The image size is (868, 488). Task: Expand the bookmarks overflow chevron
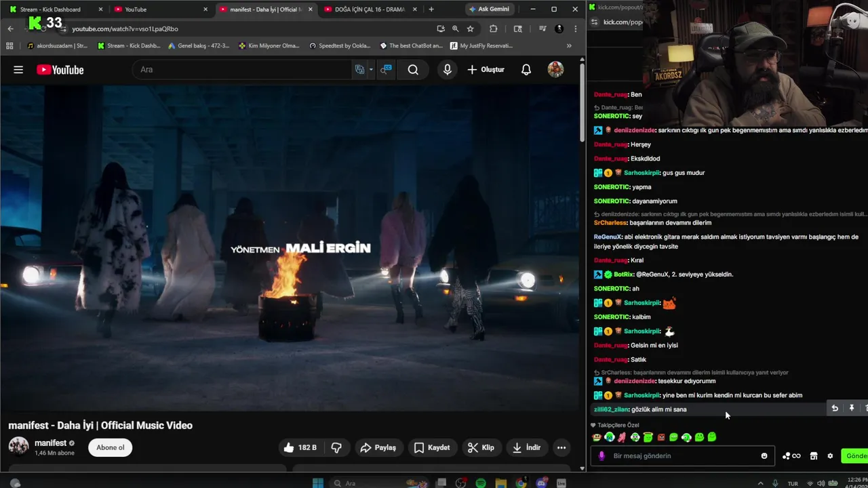pos(569,46)
